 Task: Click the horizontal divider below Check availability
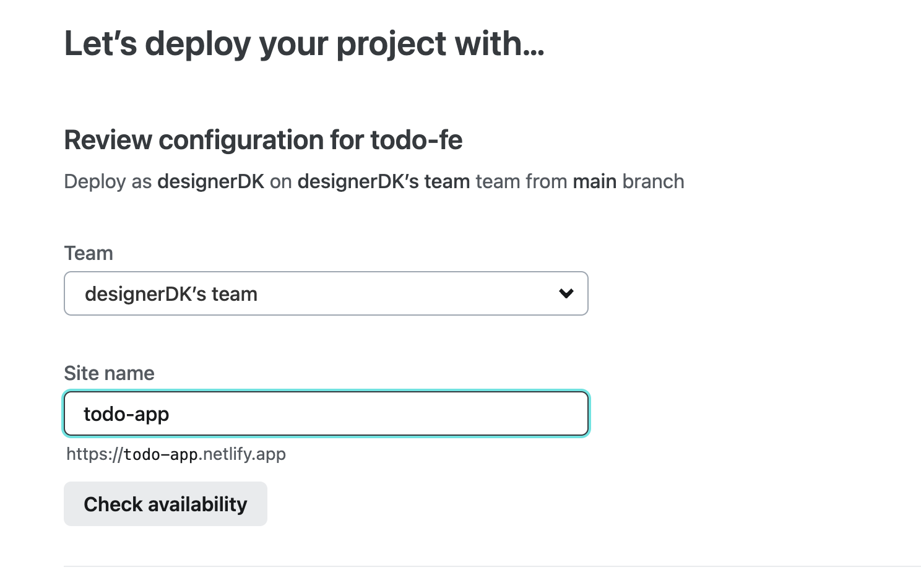[492, 566]
